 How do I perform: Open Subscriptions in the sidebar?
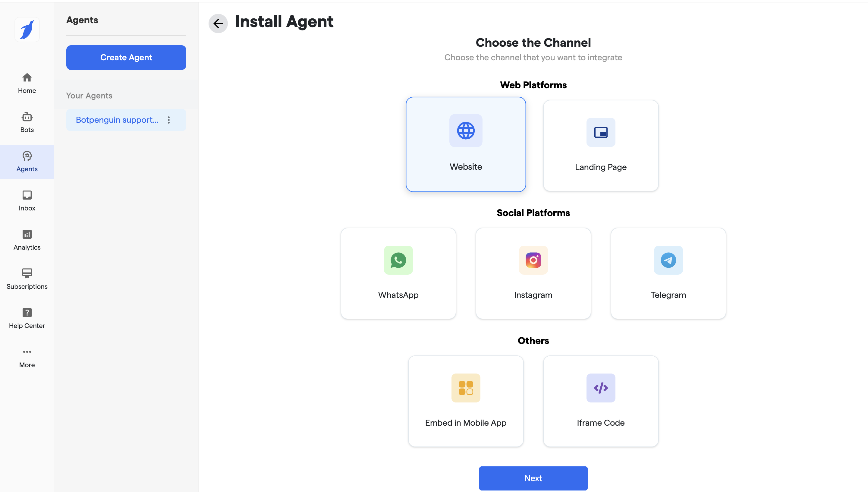coord(27,279)
